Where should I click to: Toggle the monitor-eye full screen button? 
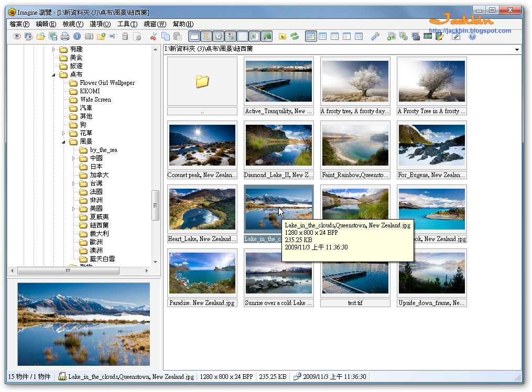click(x=267, y=36)
